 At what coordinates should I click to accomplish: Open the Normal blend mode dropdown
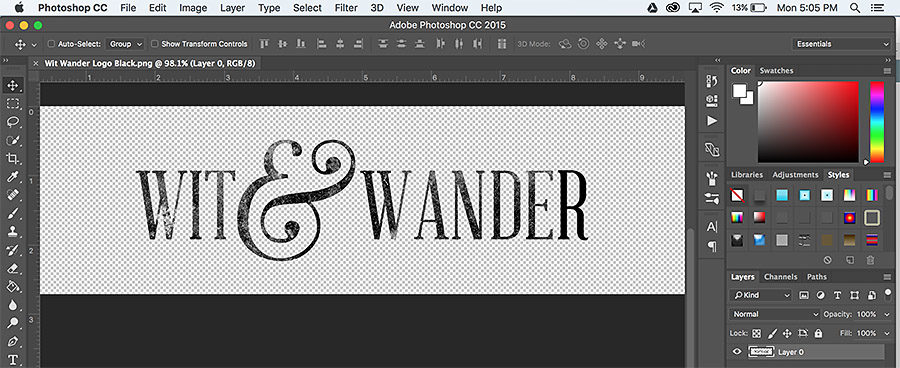775,314
